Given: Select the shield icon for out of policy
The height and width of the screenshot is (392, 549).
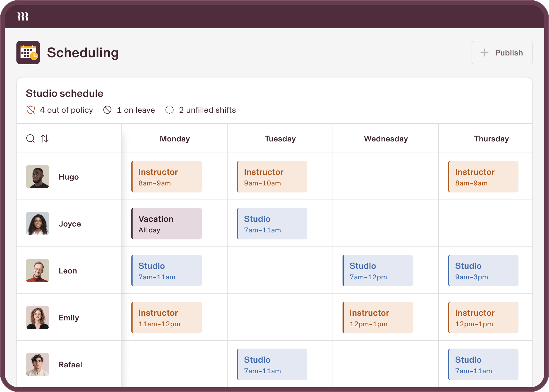Looking at the screenshot, I should (30, 110).
